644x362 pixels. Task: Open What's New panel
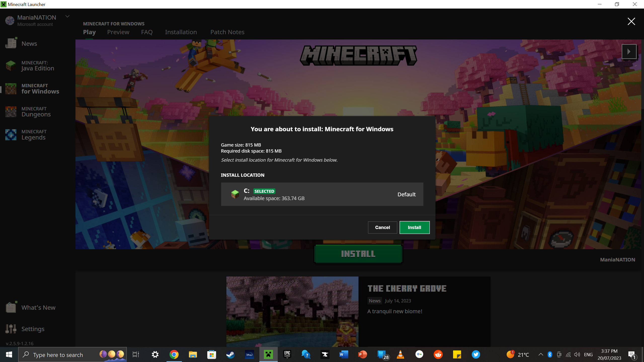38,307
